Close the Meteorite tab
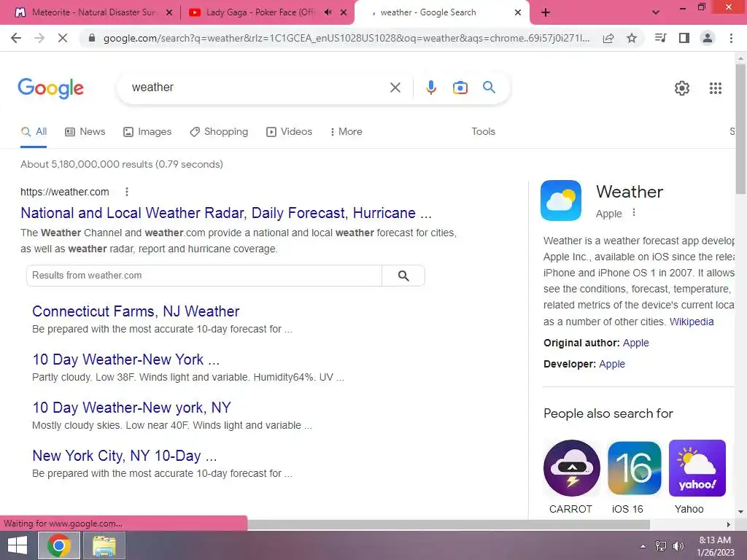The width and height of the screenshot is (747, 560). point(169,13)
